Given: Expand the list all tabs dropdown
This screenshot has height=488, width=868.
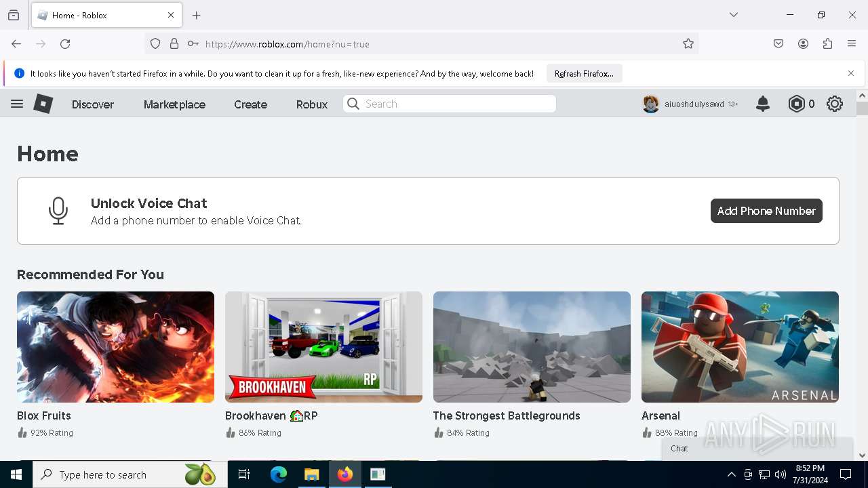Looking at the screenshot, I should (x=734, y=15).
